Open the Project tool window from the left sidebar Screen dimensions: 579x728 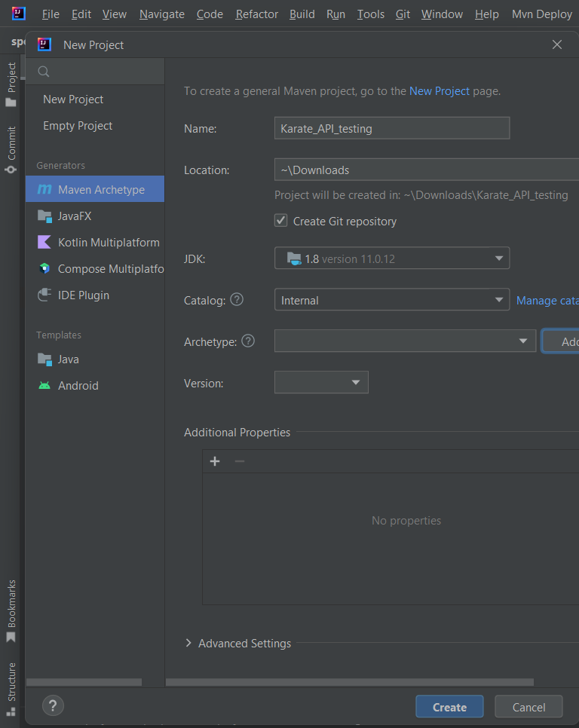(x=11, y=84)
